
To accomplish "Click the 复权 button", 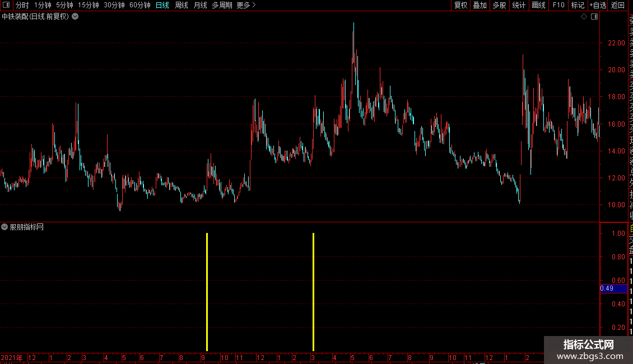I will click(460, 5).
